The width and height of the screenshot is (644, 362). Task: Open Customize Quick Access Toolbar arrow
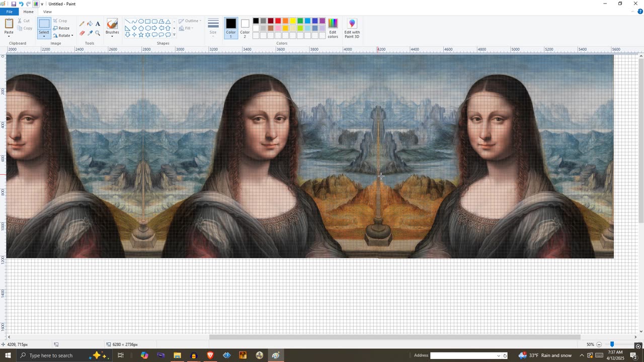click(x=42, y=4)
